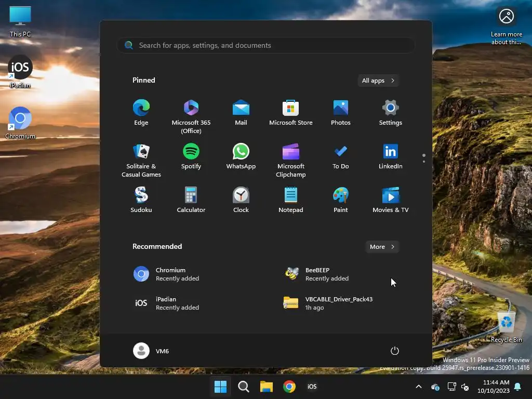Open the To Do app
This screenshot has width=532, height=399.
point(341,156)
